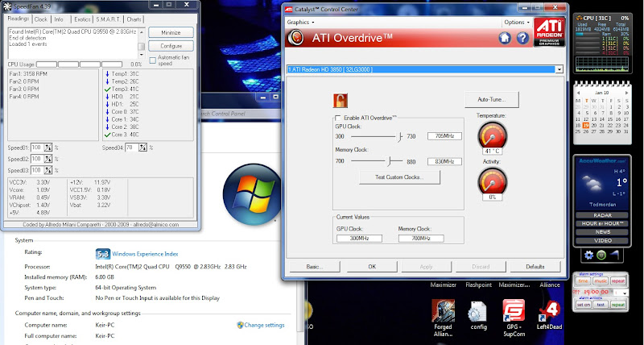Open the Windows Experience Index link

pyautogui.click(x=145, y=254)
